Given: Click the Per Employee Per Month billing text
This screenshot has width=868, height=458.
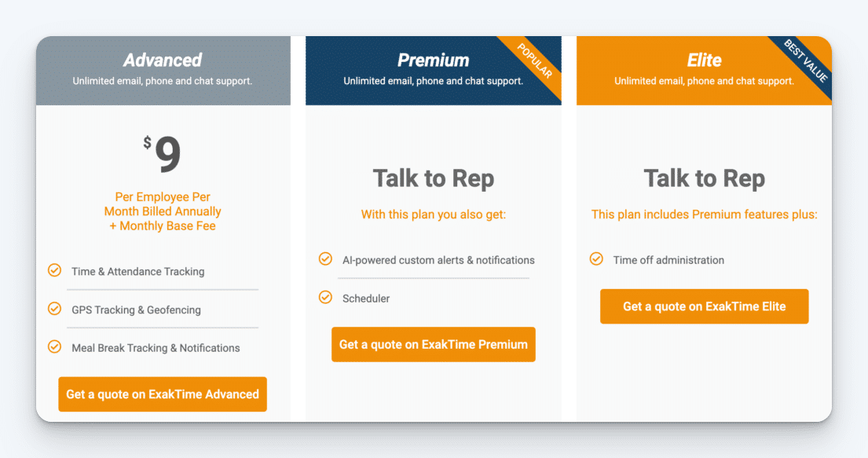Looking at the screenshot, I should coord(162,211).
